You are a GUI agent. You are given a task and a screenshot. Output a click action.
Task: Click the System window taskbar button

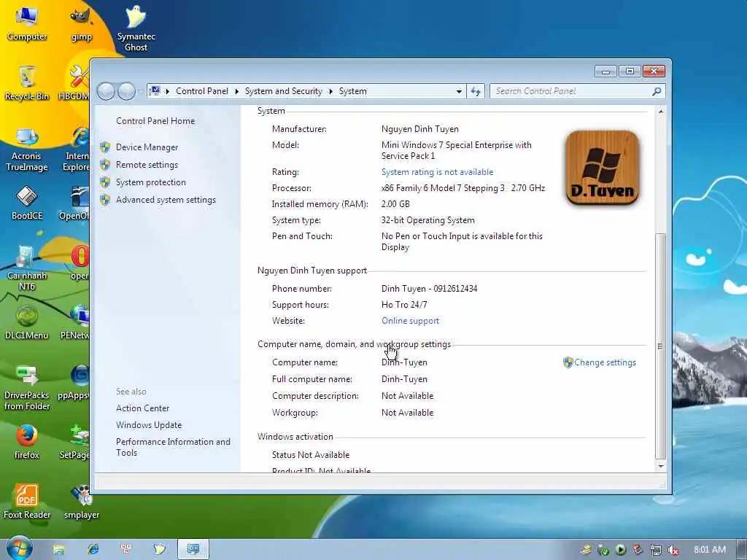pos(193,550)
